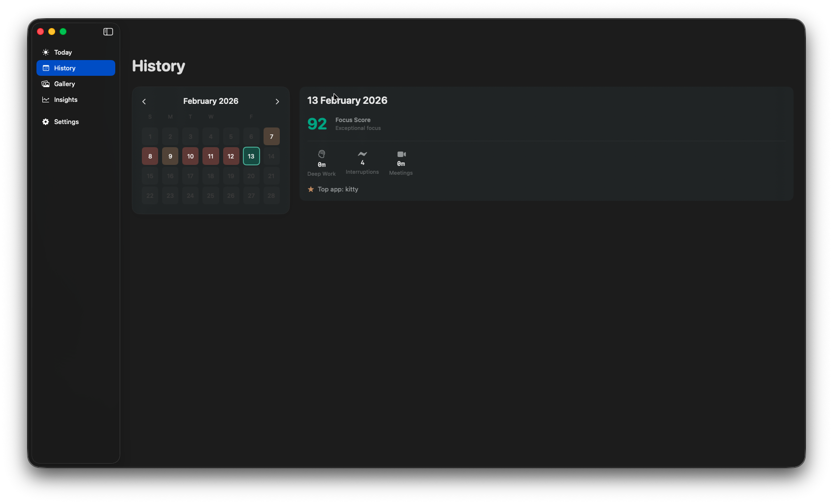
Task: Choose February 12 in the calendar
Action: pyautogui.click(x=231, y=156)
